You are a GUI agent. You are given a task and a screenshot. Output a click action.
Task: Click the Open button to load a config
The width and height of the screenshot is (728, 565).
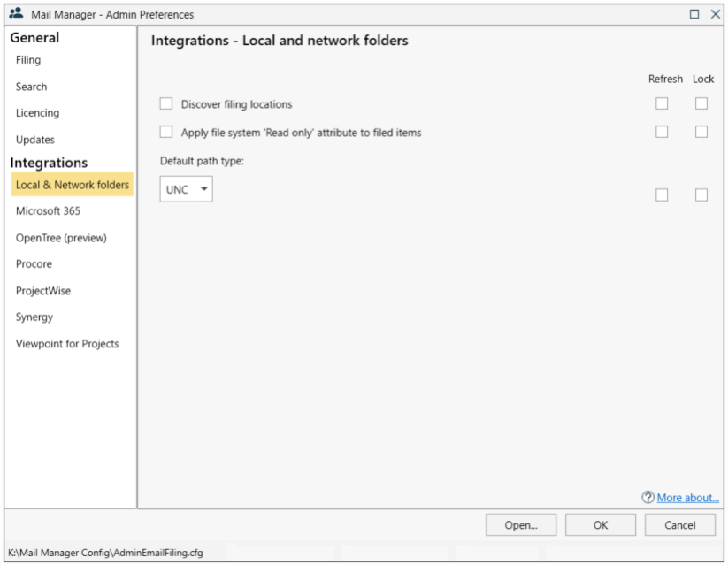(x=521, y=524)
